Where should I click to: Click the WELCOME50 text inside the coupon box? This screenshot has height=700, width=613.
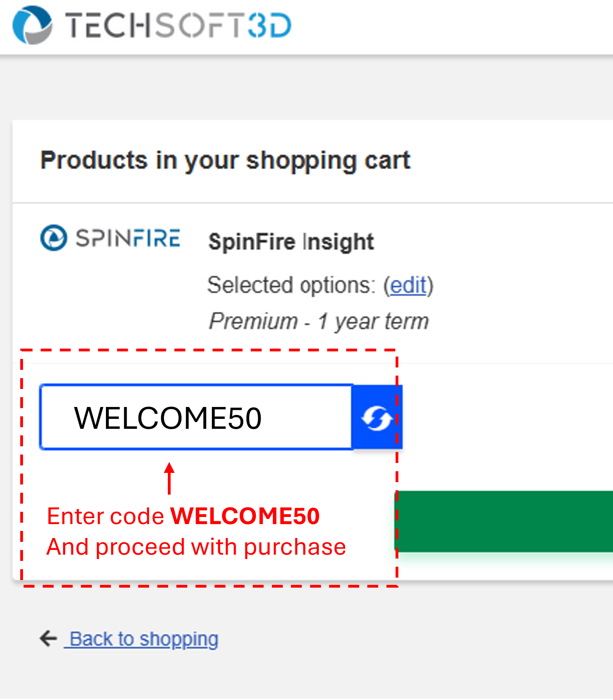click(x=168, y=418)
